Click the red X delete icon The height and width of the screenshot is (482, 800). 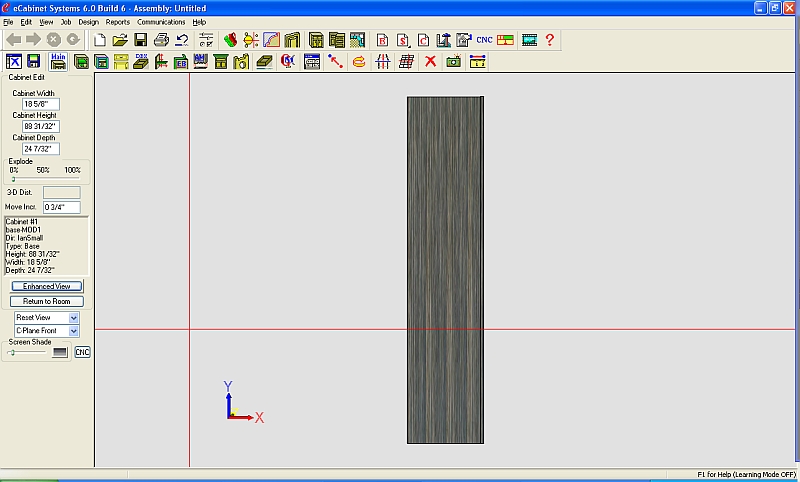430,62
